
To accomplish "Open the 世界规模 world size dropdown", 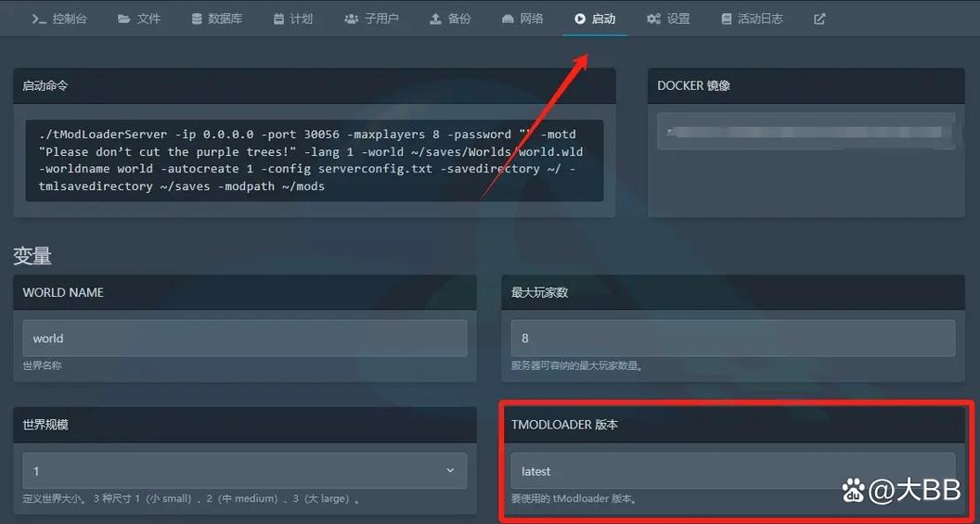I will pos(245,471).
